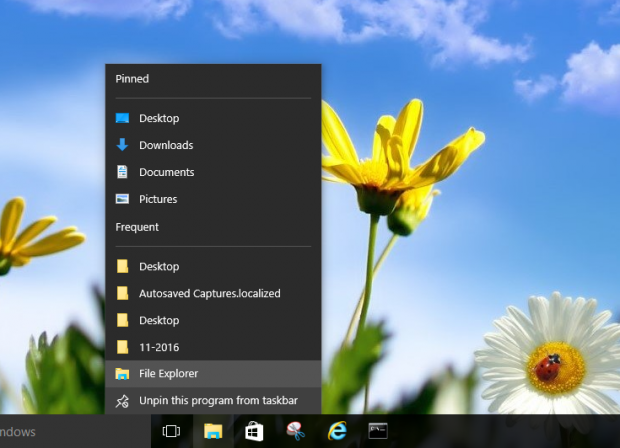Image resolution: width=620 pixels, height=448 pixels.
Task: Click the Pictures icon in Pinned list
Action: pos(122,199)
